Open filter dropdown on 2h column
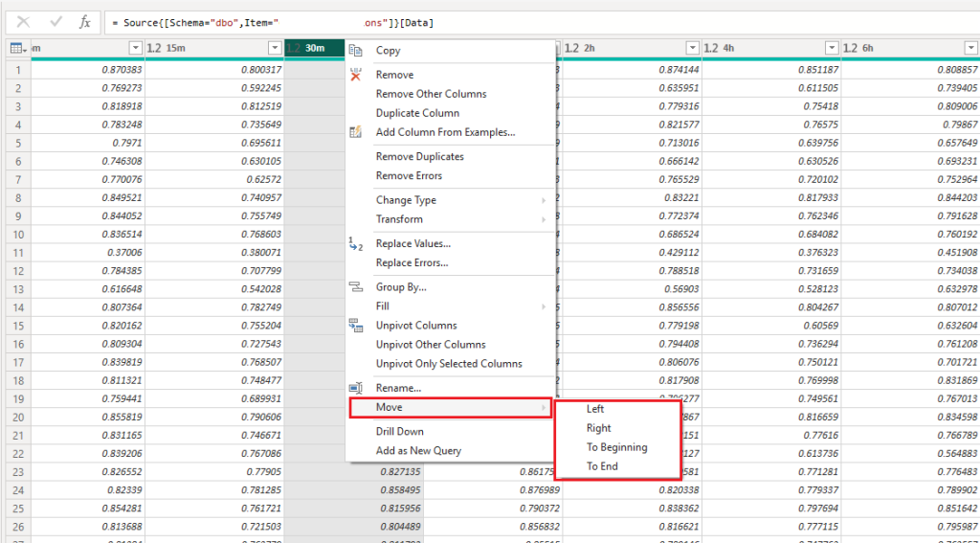The image size is (980, 543). 692,48
